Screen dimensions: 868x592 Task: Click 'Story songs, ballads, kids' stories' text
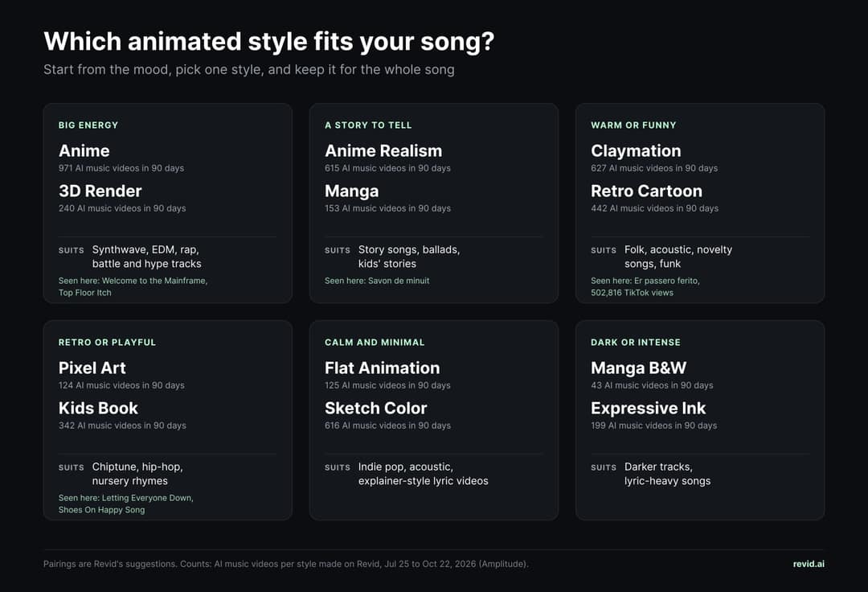(x=409, y=257)
